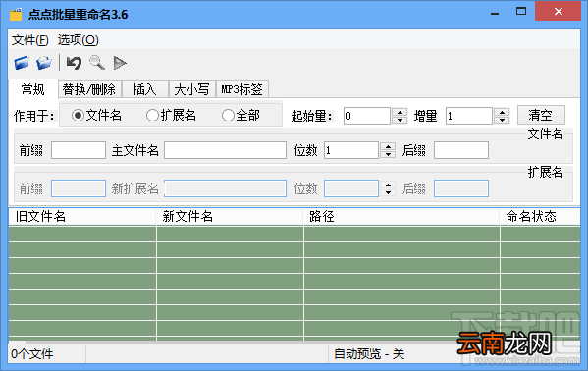Click the open files folder icon
The image size is (588, 371).
tap(22, 63)
